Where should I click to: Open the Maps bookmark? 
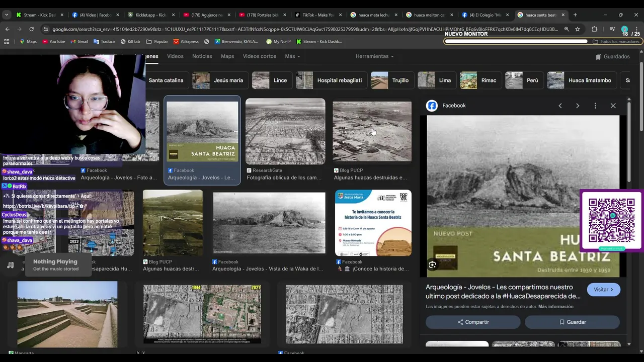(28, 42)
